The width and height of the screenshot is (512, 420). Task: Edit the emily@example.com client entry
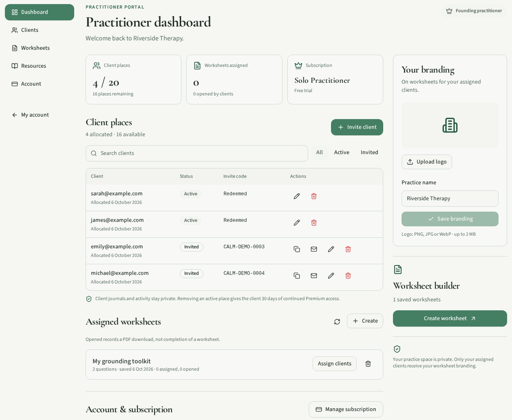coord(331,249)
